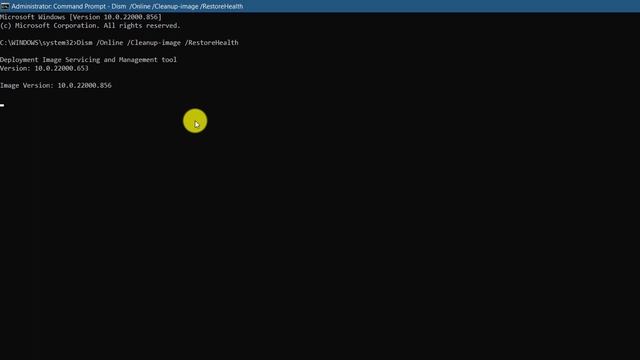Click the '(c) Microsoft Corporation. All rights reserved.' line
Image resolution: width=640 pixels, height=360 pixels.
click(90, 26)
